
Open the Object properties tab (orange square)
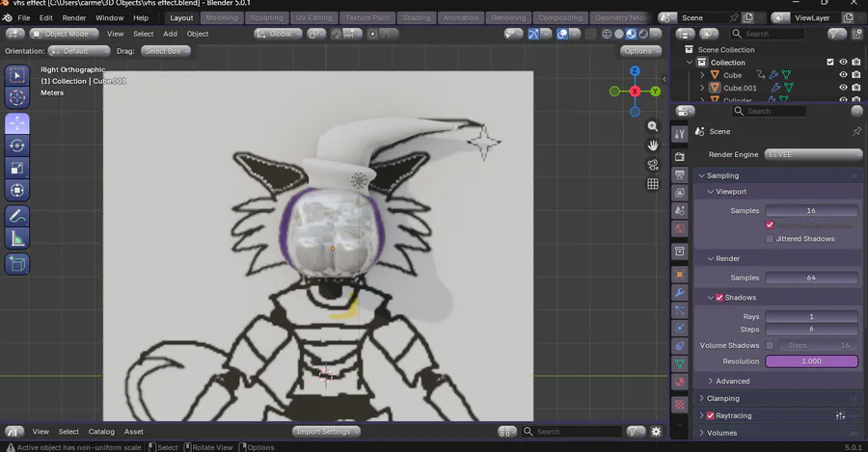(680, 275)
